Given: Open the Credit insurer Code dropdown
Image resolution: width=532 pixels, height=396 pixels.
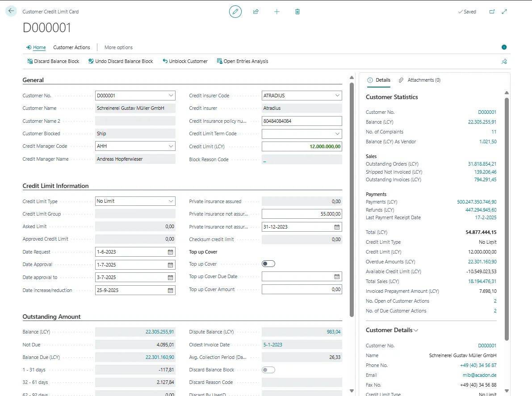Looking at the screenshot, I should (337, 96).
